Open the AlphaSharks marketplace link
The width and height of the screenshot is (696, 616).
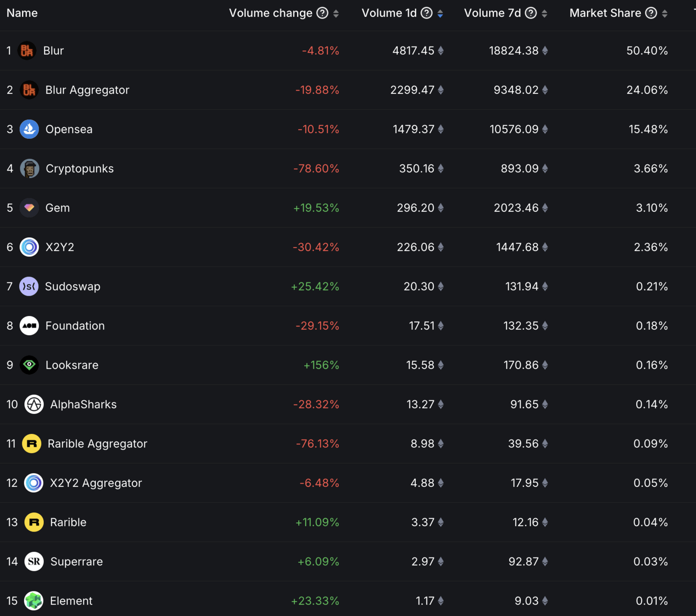click(83, 404)
